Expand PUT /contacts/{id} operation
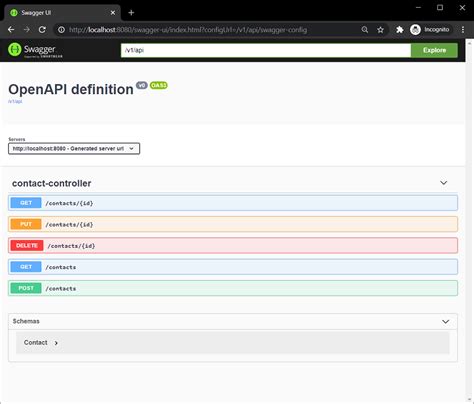 (233, 224)
